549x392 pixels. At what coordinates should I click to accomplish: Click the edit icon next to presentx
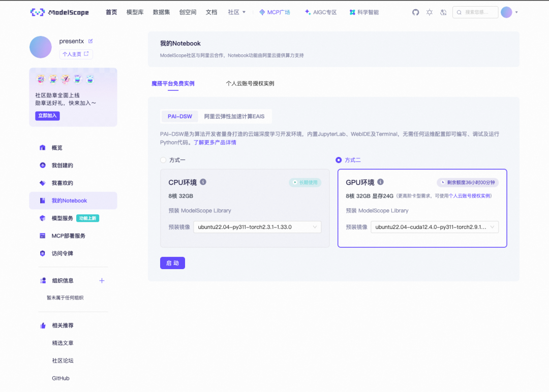(90, 41)
